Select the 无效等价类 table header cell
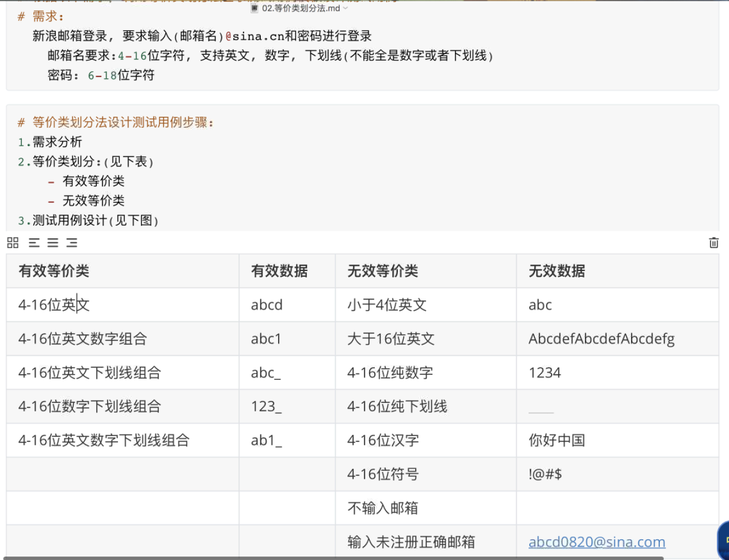Viewport: 729px width, 560px height. pos(426,271)
